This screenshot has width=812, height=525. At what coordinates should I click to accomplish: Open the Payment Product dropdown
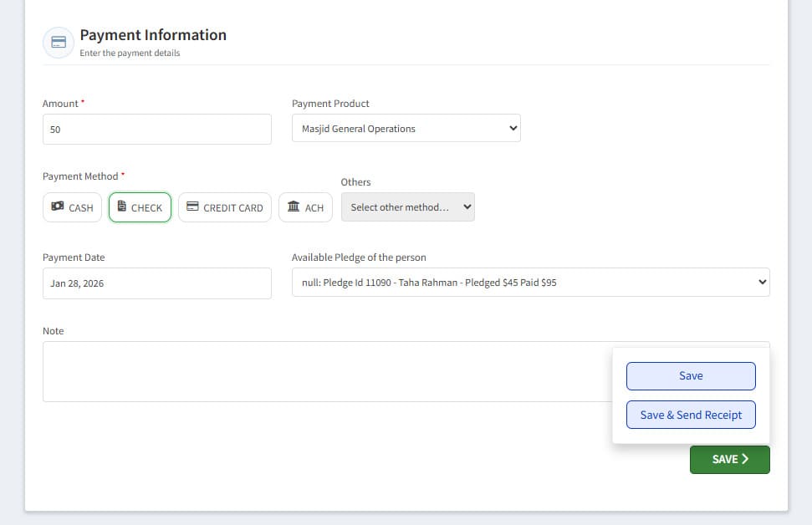tap(406, 129)
